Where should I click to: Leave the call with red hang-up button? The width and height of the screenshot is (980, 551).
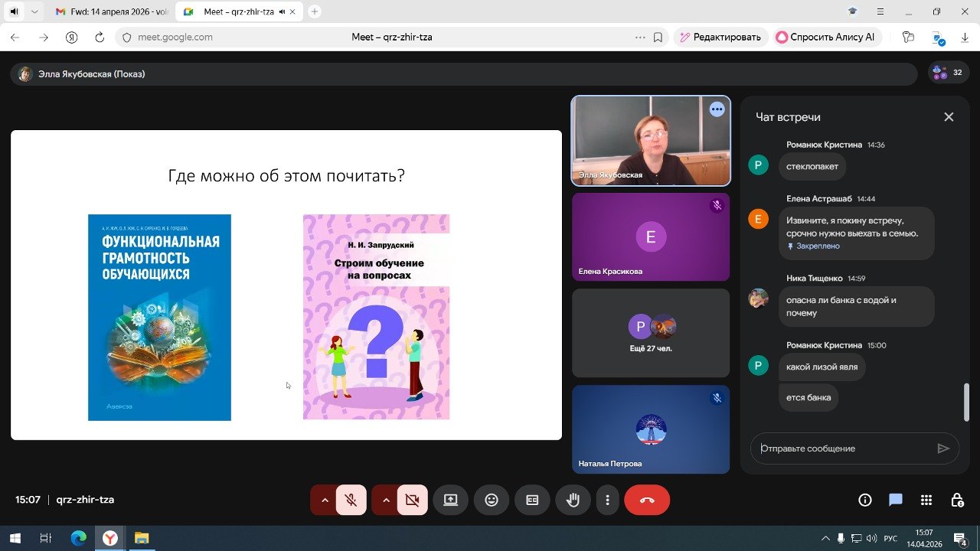[647, 500]
